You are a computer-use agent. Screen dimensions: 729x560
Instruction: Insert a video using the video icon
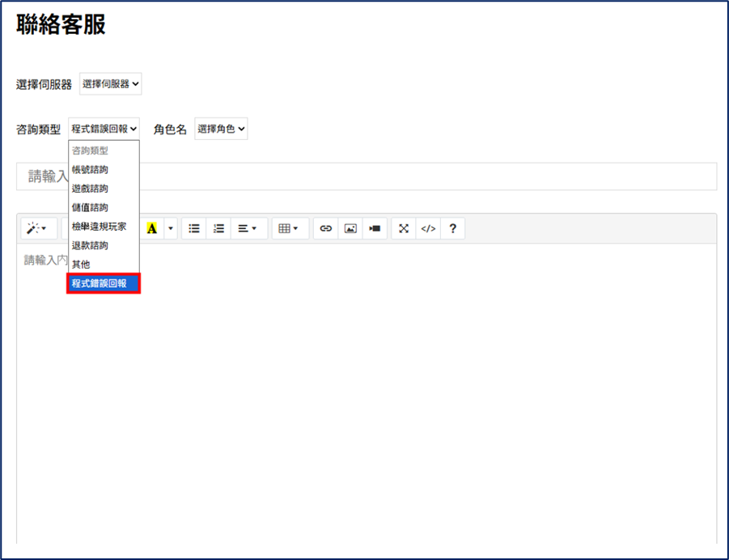point(375,228)
